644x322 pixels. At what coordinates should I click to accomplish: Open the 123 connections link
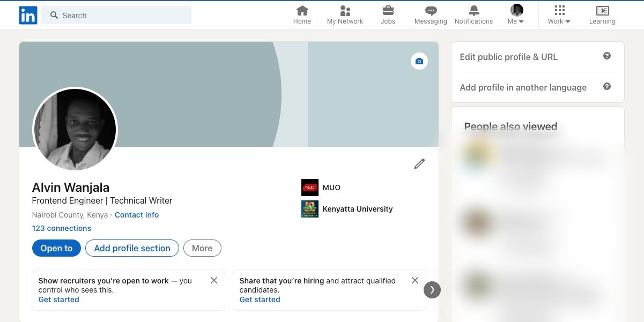click(61, 228)
